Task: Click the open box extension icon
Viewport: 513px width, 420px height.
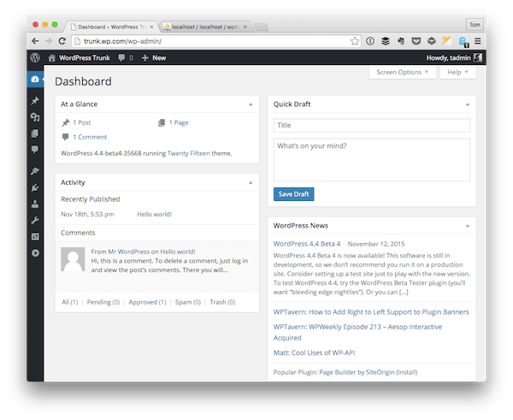Action: (x=432, y=41)
